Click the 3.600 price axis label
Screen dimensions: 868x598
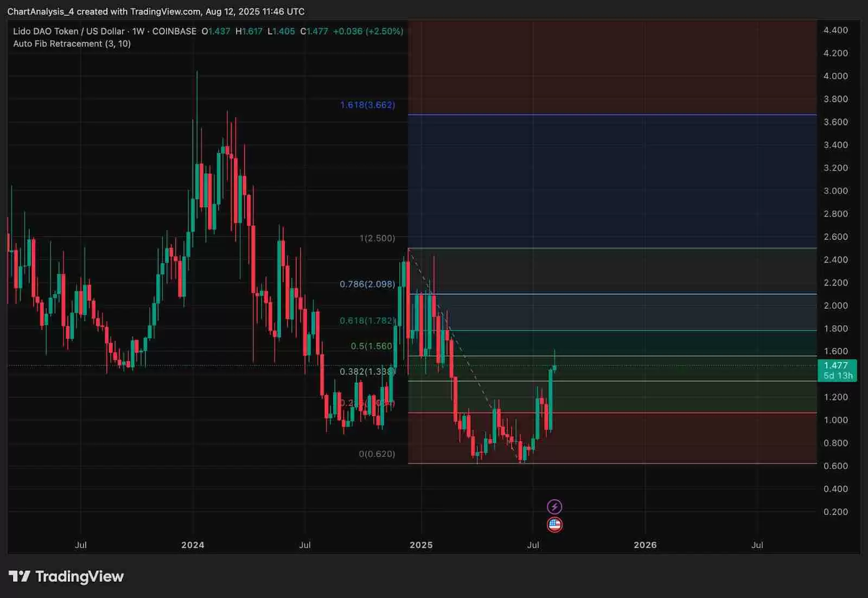pyautogui.click(x=835, y=122)
